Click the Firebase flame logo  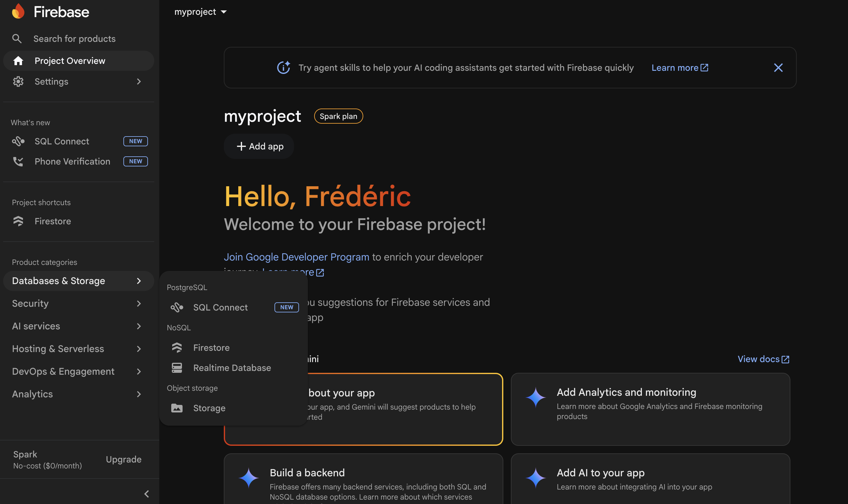(18, 12)
